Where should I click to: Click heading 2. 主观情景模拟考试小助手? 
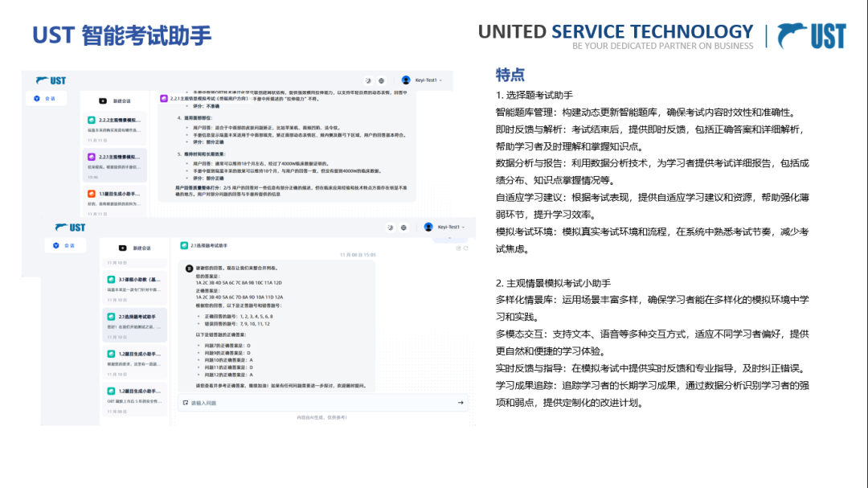pos(553,283)
